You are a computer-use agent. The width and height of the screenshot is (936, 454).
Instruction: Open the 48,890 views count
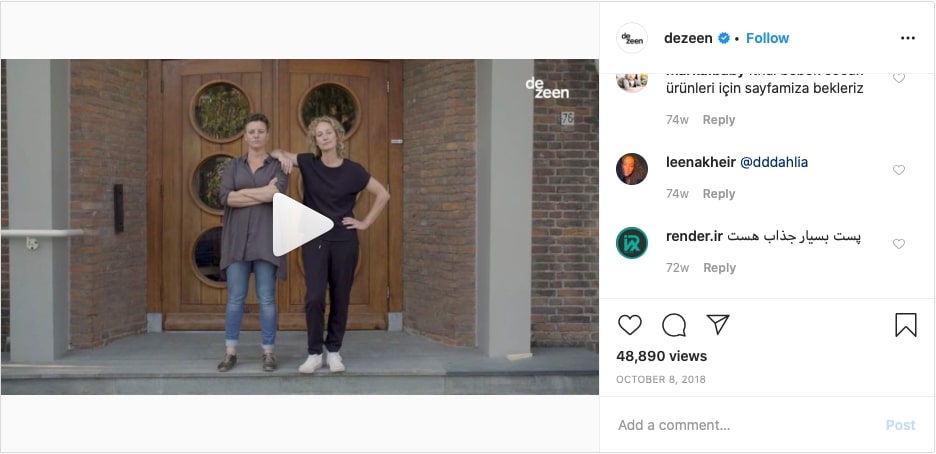point(661,356)
